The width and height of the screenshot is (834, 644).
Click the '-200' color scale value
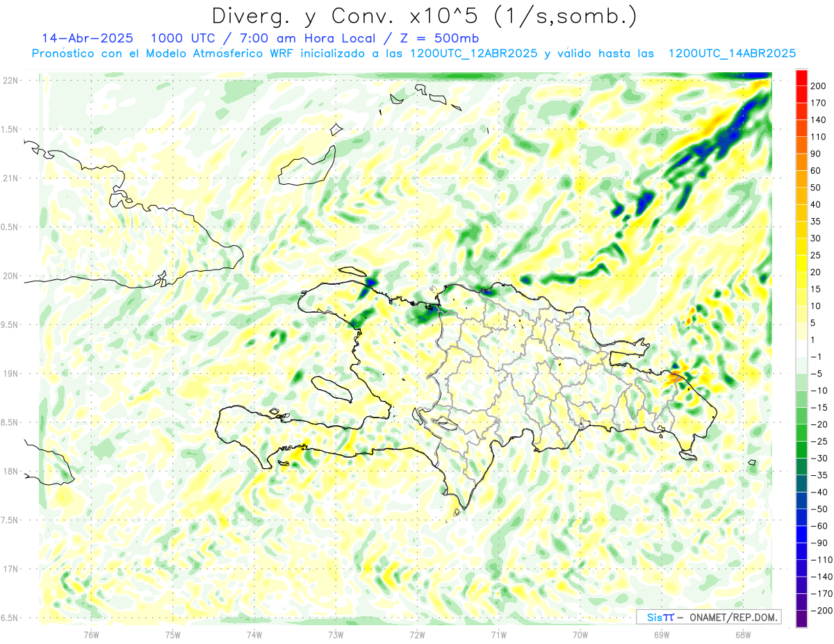(821, 611)
